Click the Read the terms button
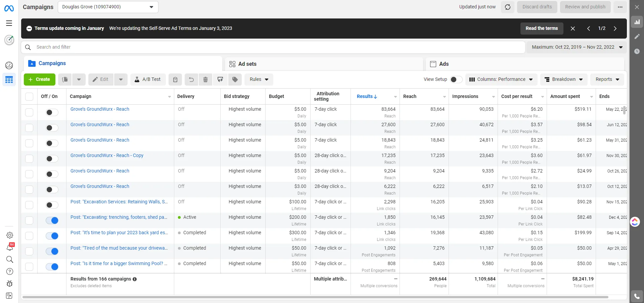This screenshot has width=644, height=303. (x=542, y=29)
